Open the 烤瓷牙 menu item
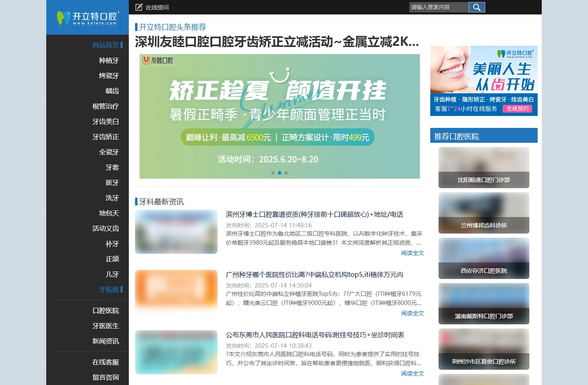 click(x=109, y=76)
